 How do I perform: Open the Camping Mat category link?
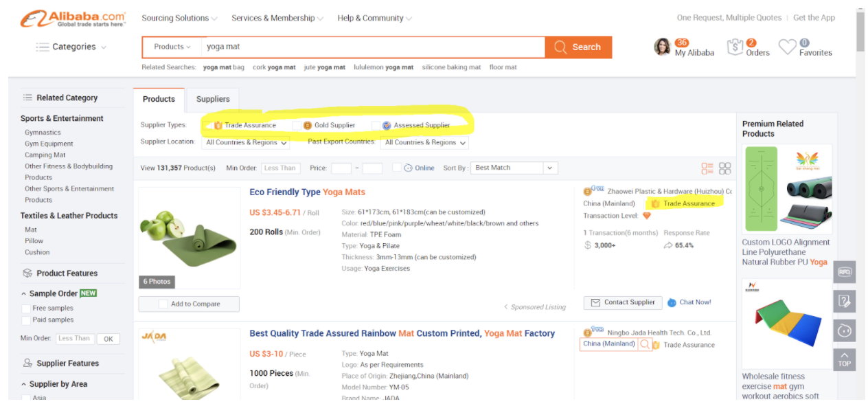click(x=45, y=155)
